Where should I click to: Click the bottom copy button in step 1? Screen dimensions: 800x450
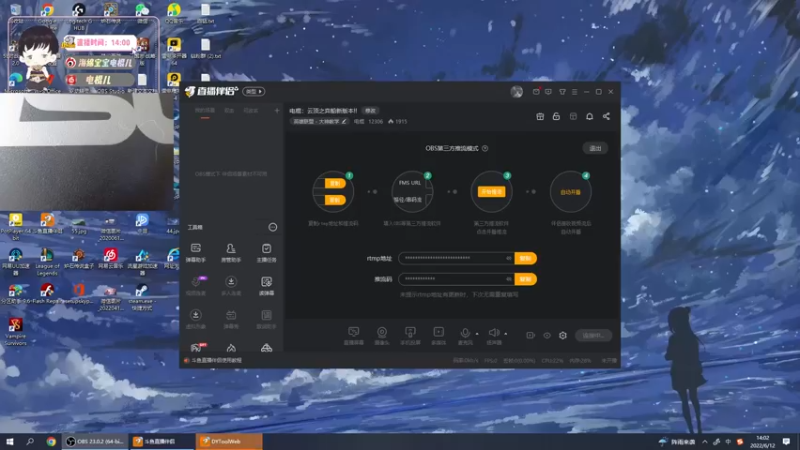click(335, 200)
